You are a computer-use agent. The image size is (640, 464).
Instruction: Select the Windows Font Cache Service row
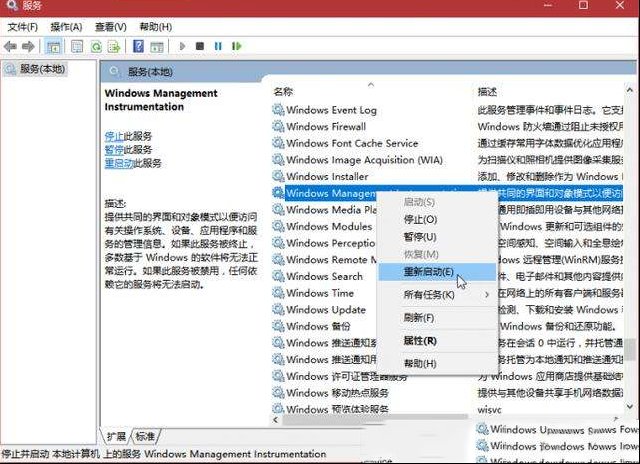pos(447,143)
